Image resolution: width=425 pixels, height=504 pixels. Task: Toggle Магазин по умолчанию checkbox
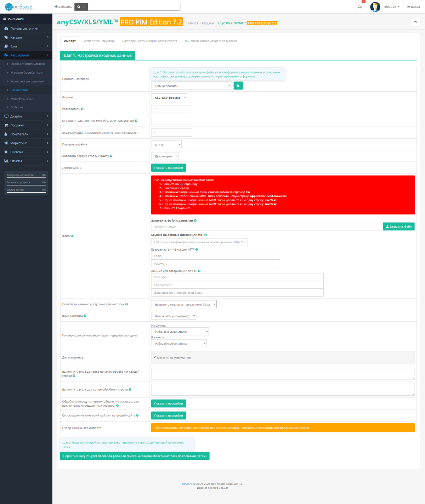point(155,357)
